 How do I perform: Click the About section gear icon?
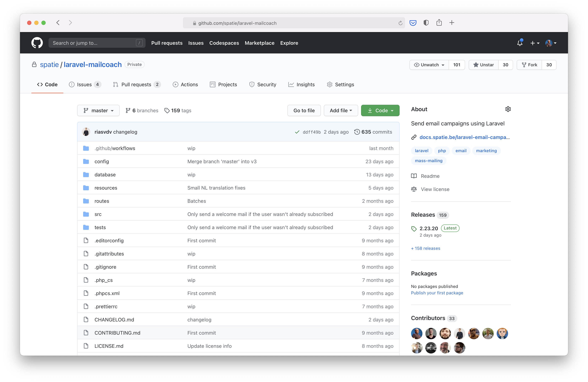coord(508,109)
